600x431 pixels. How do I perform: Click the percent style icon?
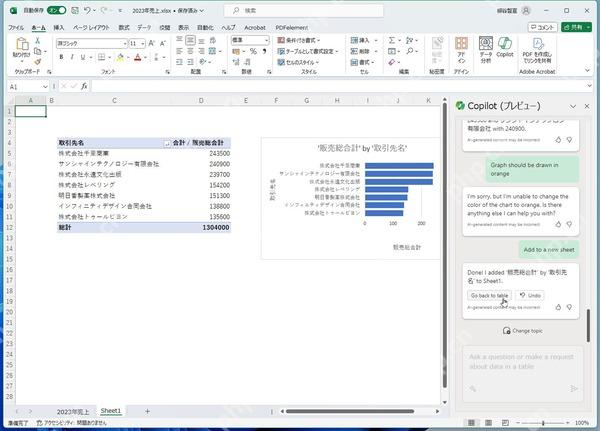(x=253, y=51)
